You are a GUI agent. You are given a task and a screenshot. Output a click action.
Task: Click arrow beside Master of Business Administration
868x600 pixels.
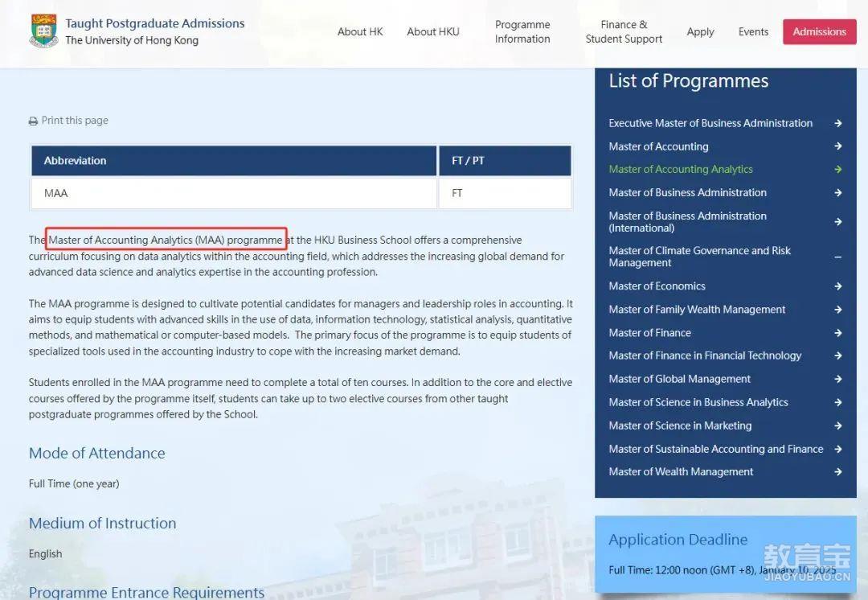[x=838, y=193]
